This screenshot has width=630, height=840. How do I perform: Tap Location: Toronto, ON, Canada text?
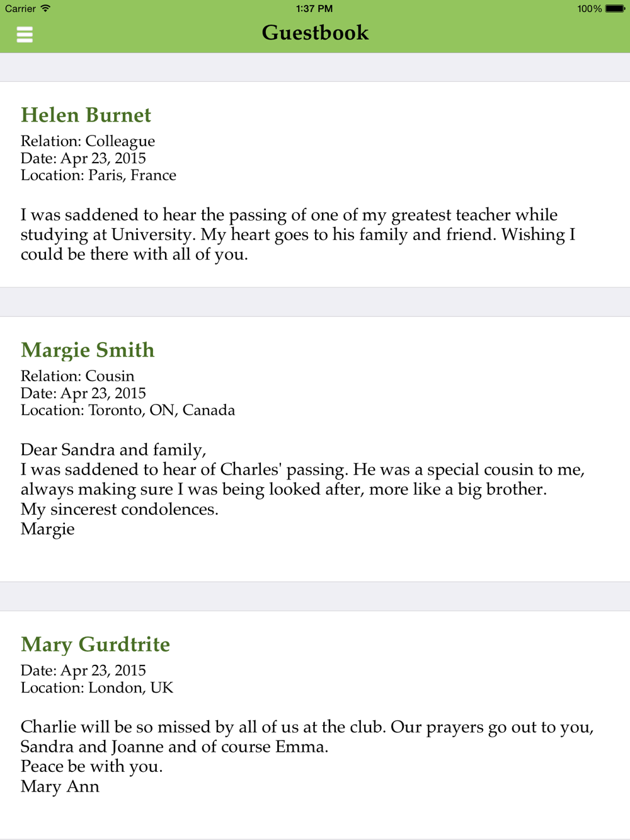pyautogui.click(x=128, y=410)
